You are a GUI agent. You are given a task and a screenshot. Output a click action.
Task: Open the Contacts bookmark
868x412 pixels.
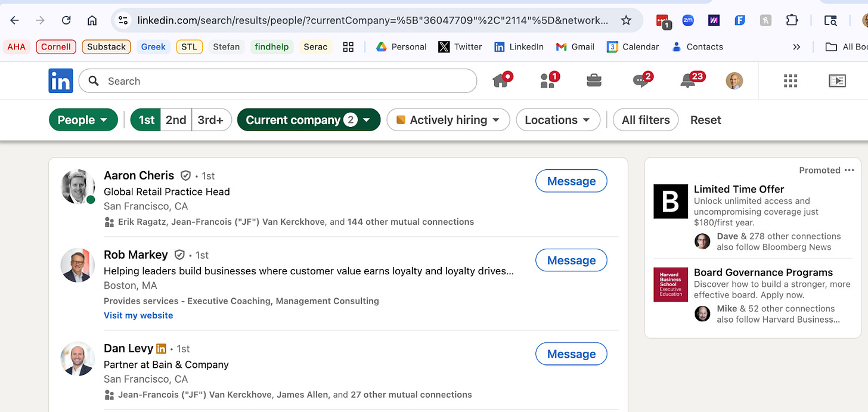697,47
